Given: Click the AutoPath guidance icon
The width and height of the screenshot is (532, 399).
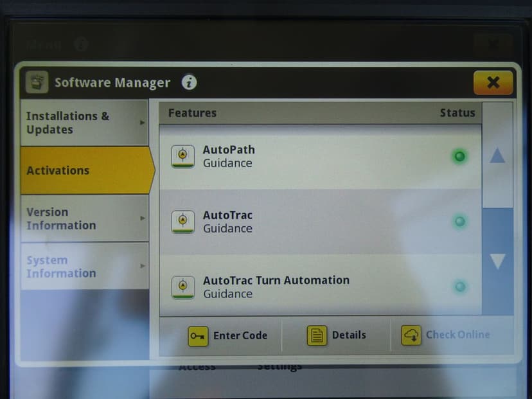Looking at the screenshot, I should [x=183, y=156].
